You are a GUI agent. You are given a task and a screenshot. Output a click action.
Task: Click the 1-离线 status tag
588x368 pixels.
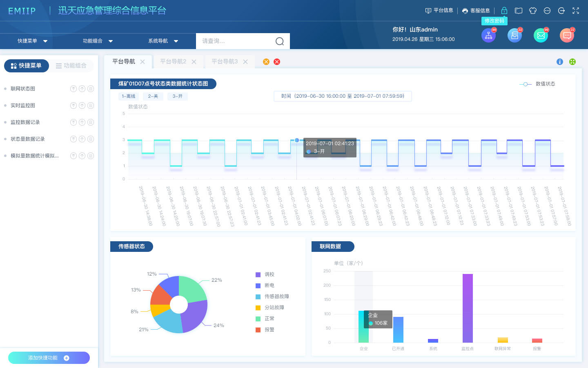coord(129,96)
